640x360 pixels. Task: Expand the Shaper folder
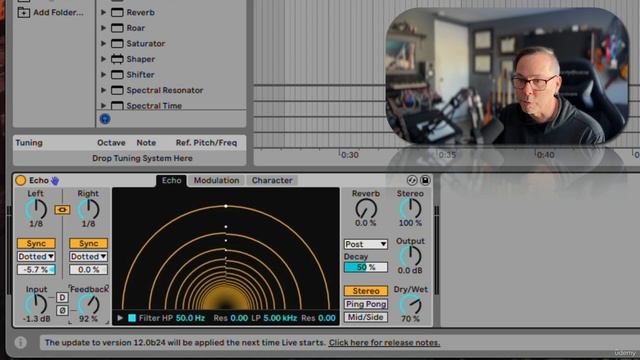(x=103, y=59)
